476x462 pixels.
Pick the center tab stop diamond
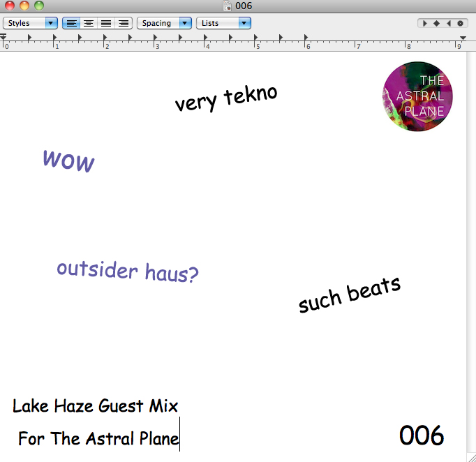click(x=436, y=23)
